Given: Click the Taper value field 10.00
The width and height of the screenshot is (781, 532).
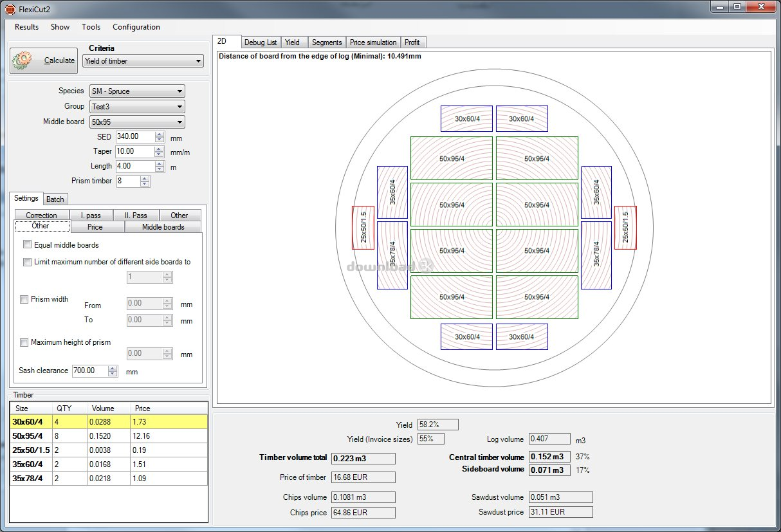Looking at the screenshot, I should (x=135, y=152).
